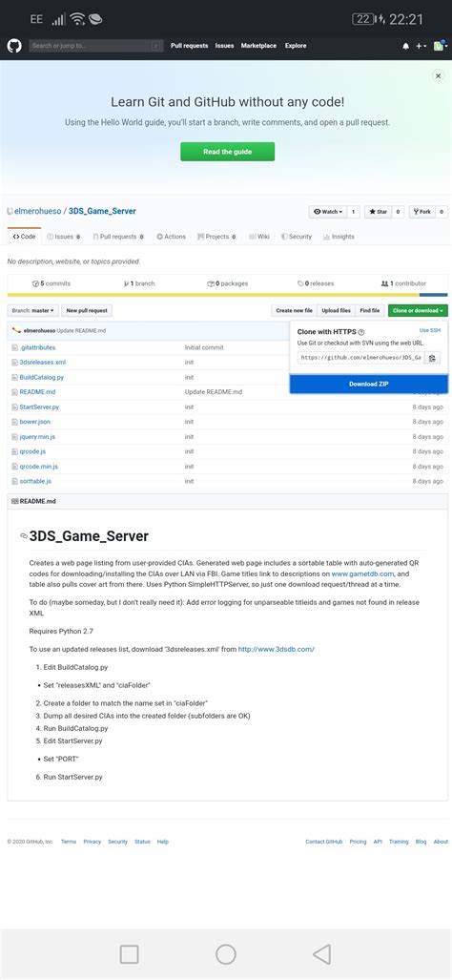
Task: Open the notifications bell icon
Action: tap(406, 46)
